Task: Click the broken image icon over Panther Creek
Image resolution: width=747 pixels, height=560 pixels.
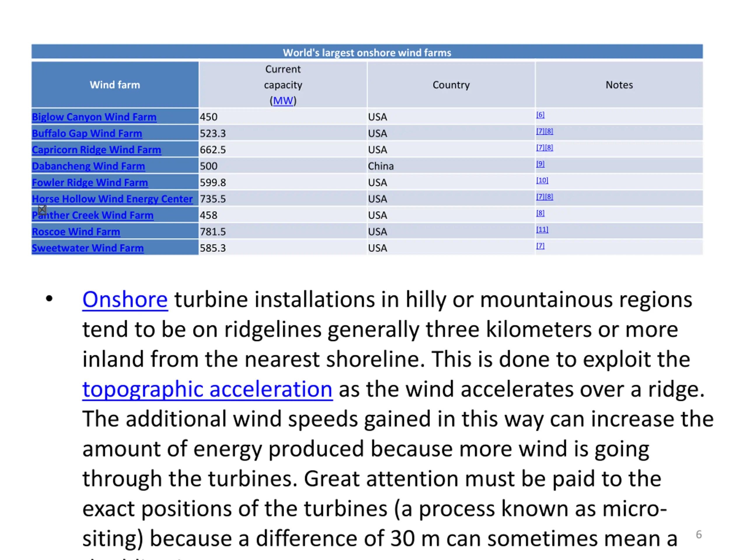Action: 42,210
